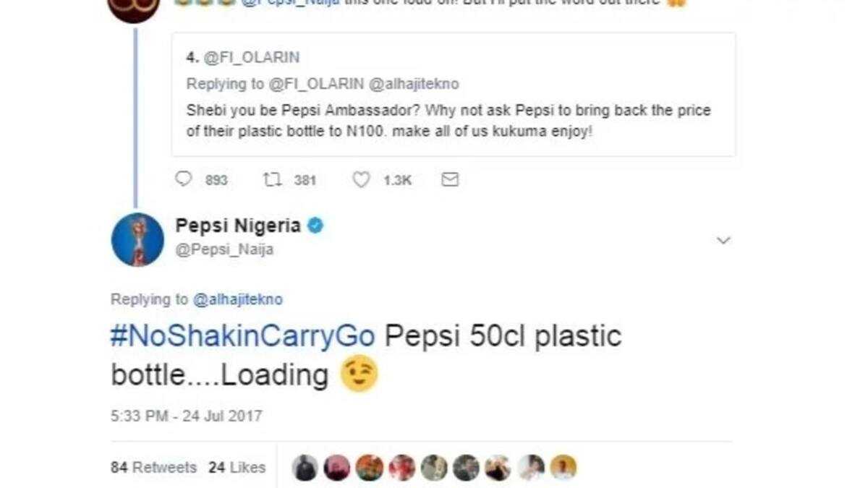
Task: Click the envelope direct message icon
Action: coord(450,179)
